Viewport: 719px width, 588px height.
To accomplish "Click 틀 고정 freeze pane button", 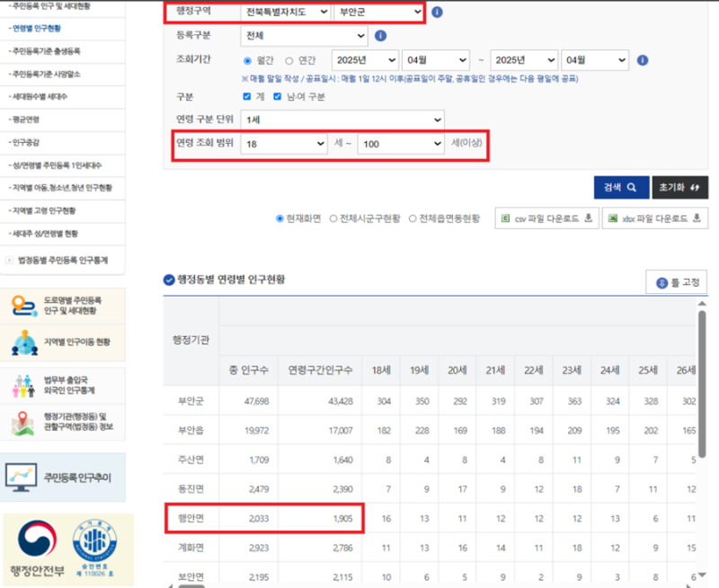I will pos(677,282).
